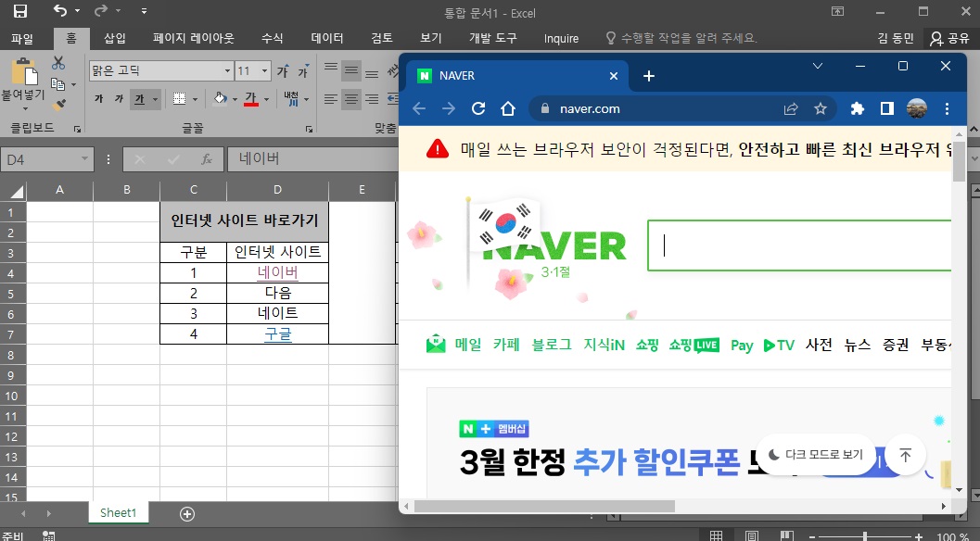
Task: Click the borders icon in font group
Action: click(179, 99)
